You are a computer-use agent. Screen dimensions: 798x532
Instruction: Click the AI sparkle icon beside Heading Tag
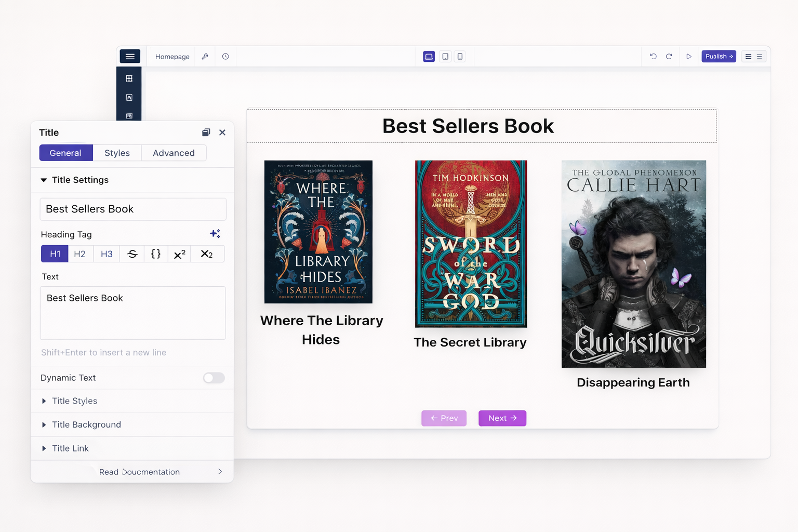(x=215, y=234)
